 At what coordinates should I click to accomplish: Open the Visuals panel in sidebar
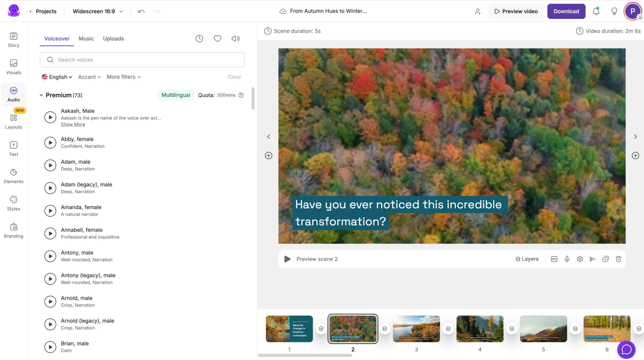click(x=13, y=67)
